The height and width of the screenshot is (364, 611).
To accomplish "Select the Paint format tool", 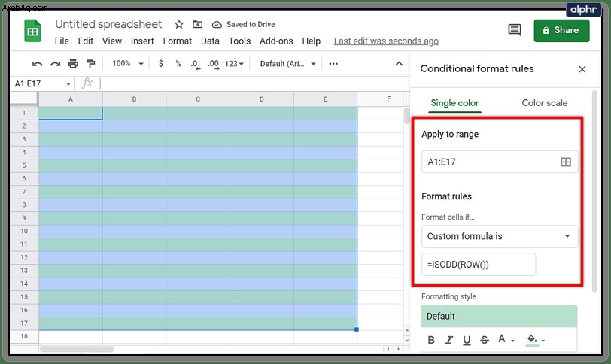I will [91, 64].
